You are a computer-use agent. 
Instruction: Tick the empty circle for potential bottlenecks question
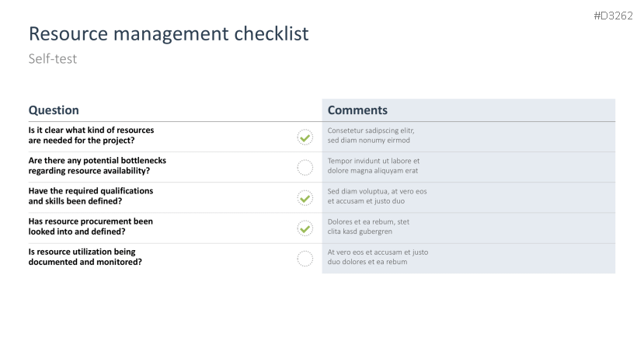(x=305, y=167)
